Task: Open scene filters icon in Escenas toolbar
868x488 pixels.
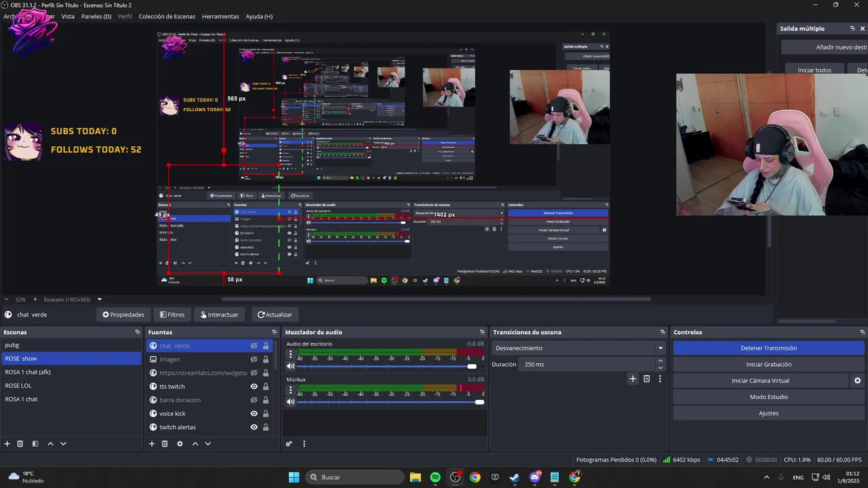Action: click(35, 444)
